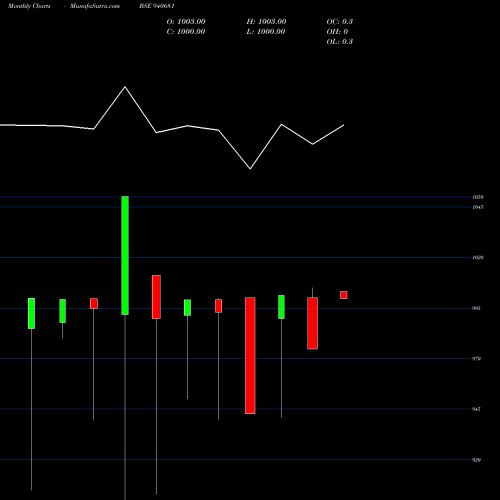This screenshot has width=500, height=500.
Task: Click the "Monthly Charts" title text
Action: pyautogui.click(x=29, y=6)
